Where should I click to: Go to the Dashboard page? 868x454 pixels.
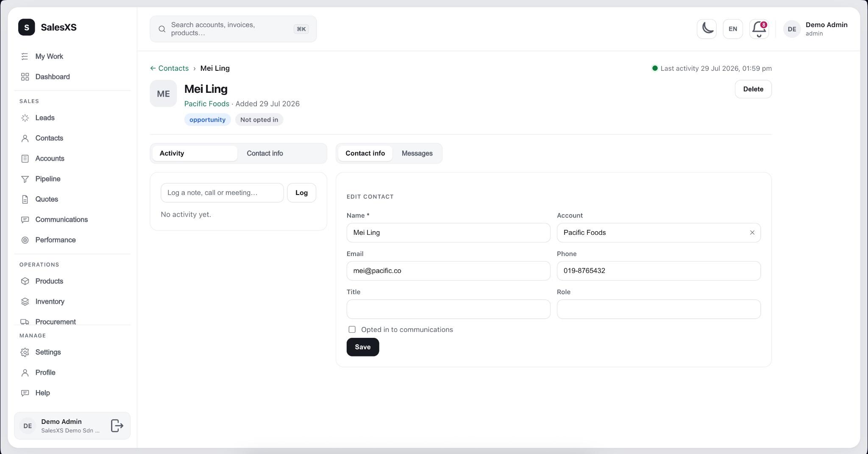72,77
